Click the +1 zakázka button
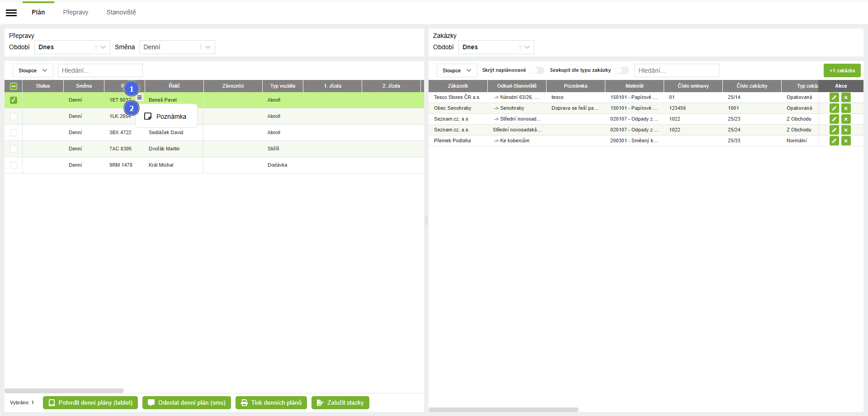The height and width of the screenshot is (416, 868). tap(842, 70)
